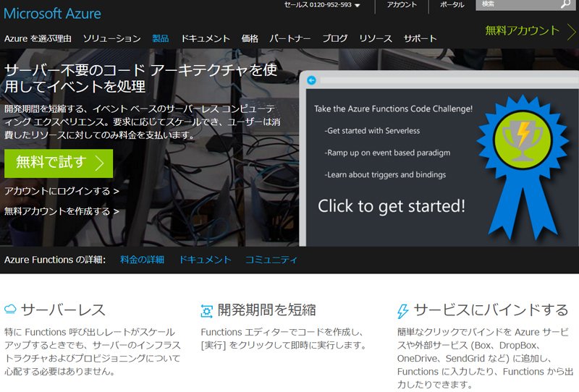Viewport: 579px width, 392px height.
Task: Open the ブログ menu item
Action: coord(334,38)
